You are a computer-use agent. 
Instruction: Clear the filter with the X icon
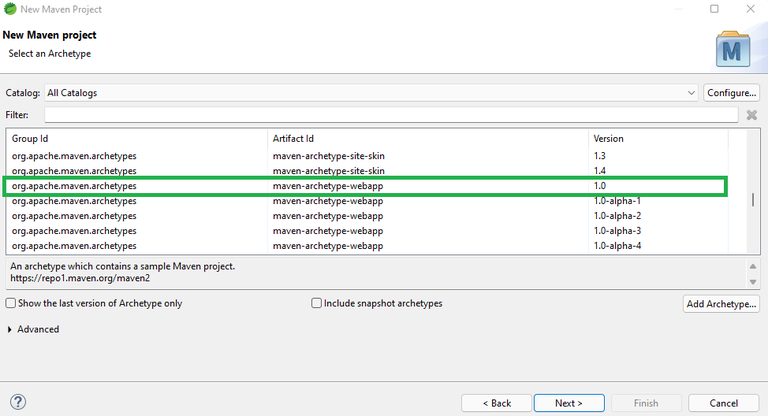coord(751,115)
